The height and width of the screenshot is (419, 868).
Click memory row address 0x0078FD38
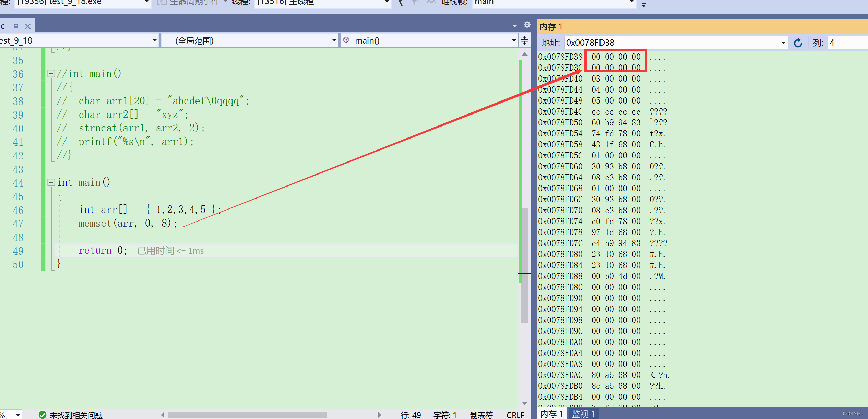560,57
